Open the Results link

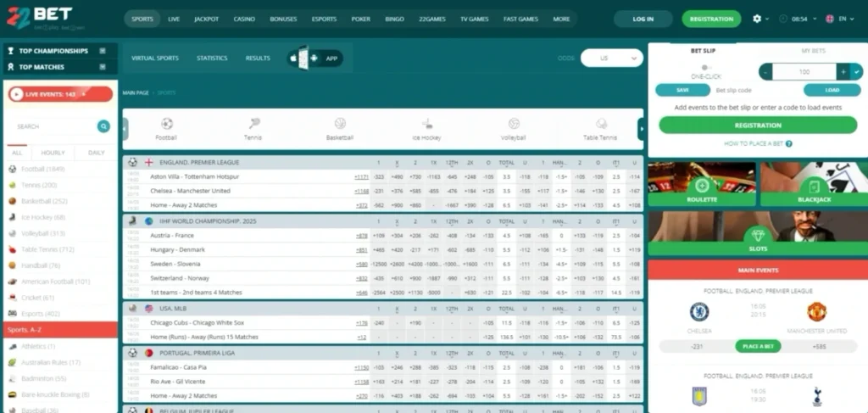pyautogui.click(x=258, y=59)
